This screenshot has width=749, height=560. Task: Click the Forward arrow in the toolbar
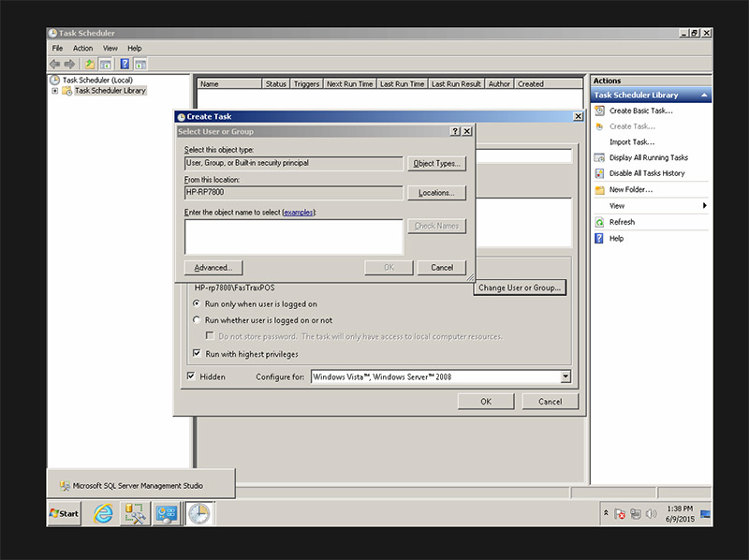pyautogui.click(x=69, y=64)
